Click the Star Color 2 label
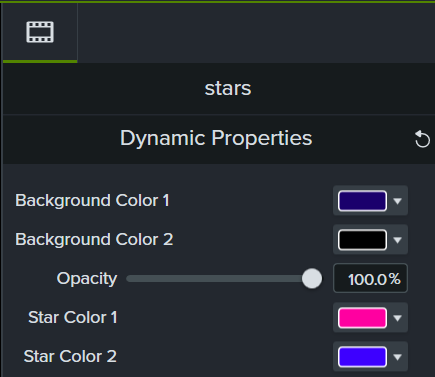The width and height of the screenshot is (435, 377). 70,356
